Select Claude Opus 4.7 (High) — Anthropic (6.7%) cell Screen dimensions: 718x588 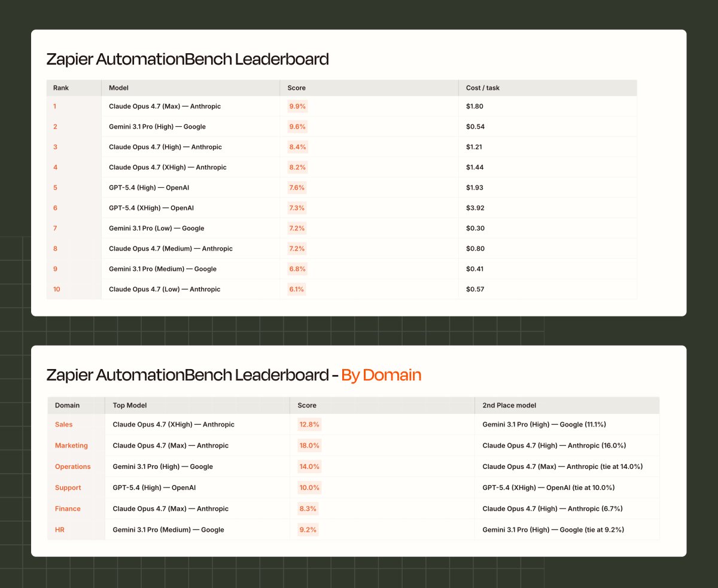(x=567, y=508)
